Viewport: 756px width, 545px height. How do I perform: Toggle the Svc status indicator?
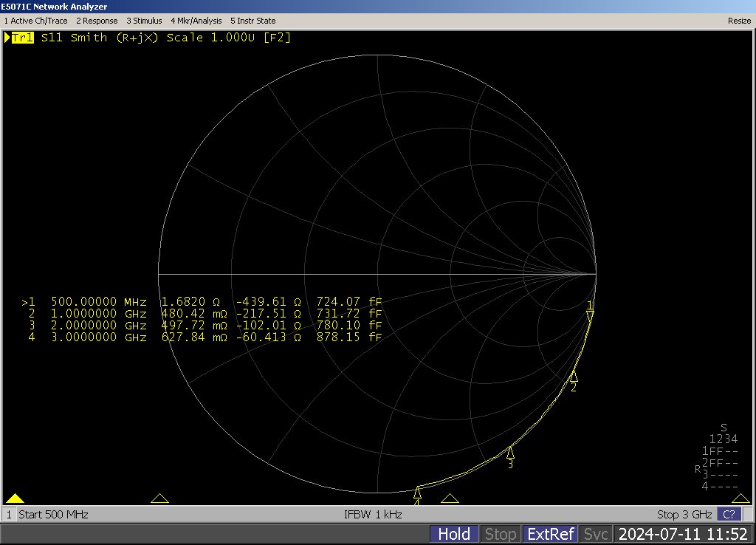(596, 534)
